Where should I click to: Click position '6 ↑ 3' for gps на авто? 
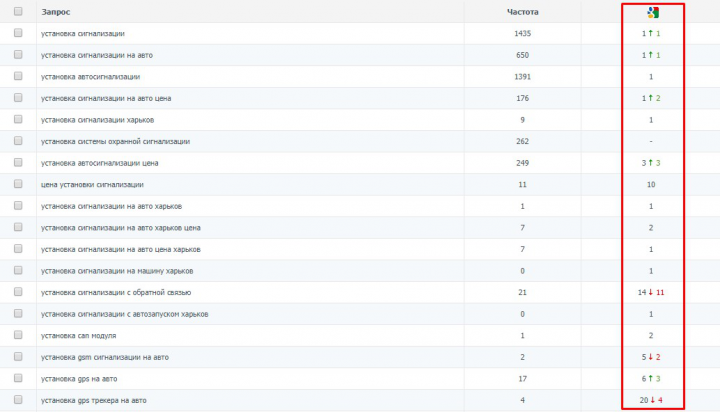(651, 379)
